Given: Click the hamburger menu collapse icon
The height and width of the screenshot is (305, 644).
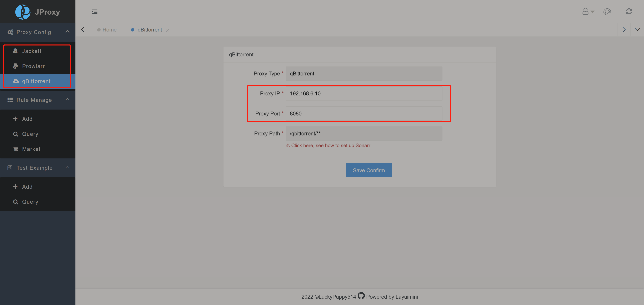Looking at the screenshot, I should 95,12.
